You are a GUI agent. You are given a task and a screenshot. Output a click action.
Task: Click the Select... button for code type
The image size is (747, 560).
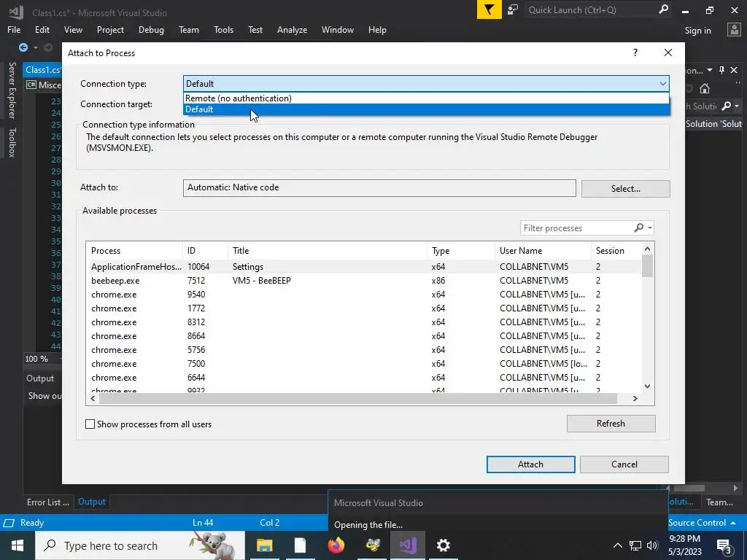pyautogui.click(x=625, y=189)
